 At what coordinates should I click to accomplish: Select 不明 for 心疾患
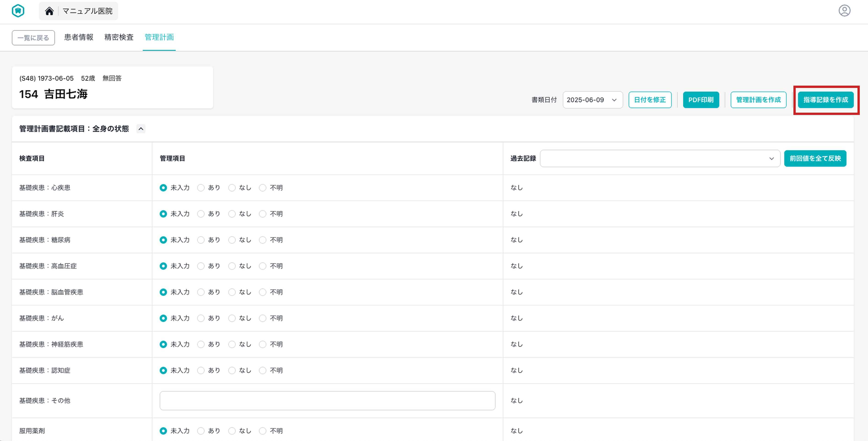[263, 188]
